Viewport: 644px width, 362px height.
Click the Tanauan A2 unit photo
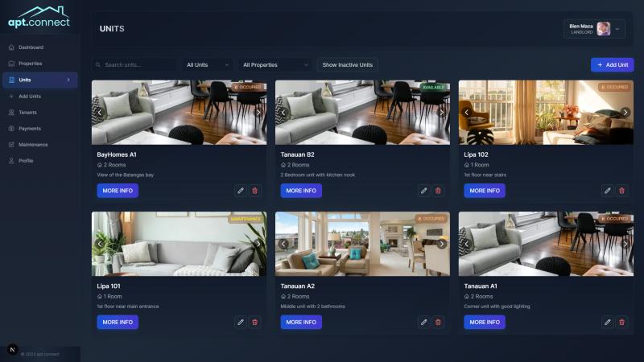[x=363, y=244]
